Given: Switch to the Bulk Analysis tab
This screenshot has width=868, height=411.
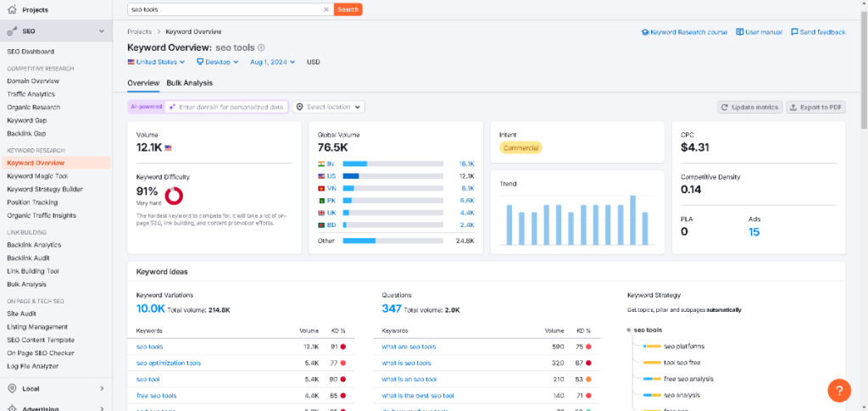Looking at the screenshot, I should [x=189, y=83].
